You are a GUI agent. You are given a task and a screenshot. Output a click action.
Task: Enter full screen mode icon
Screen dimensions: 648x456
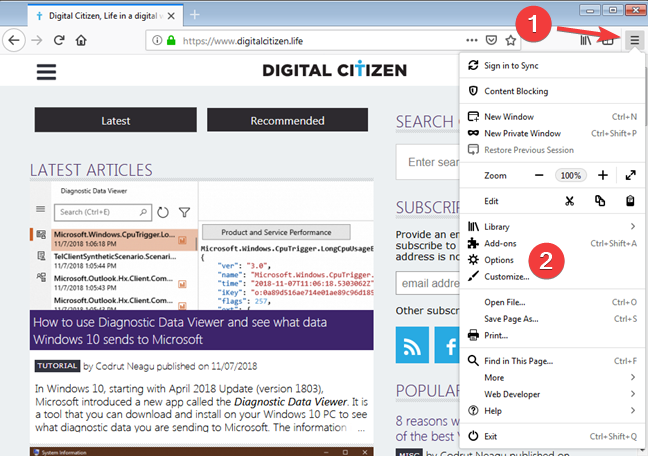tap(631, 175)
